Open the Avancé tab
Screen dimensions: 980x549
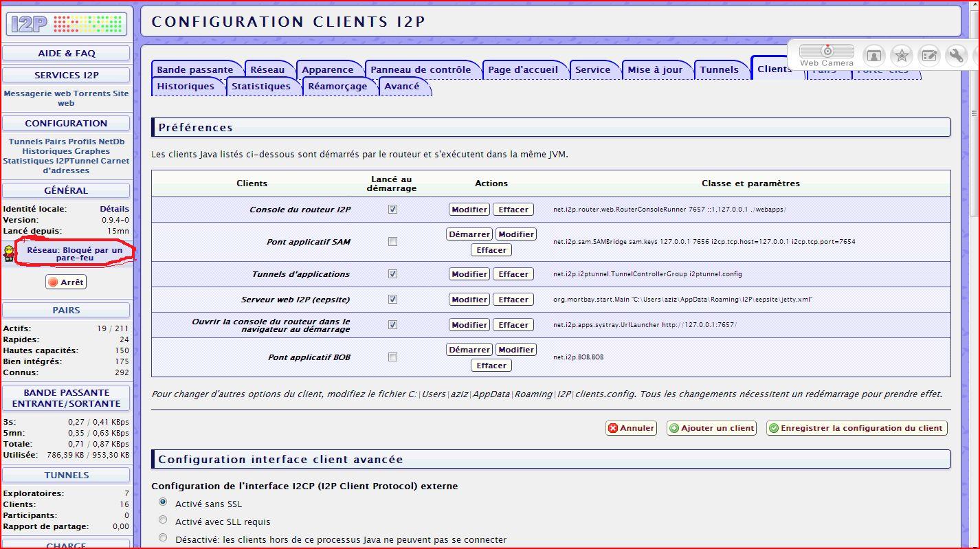pyautogui.click(x=402, y=86)
